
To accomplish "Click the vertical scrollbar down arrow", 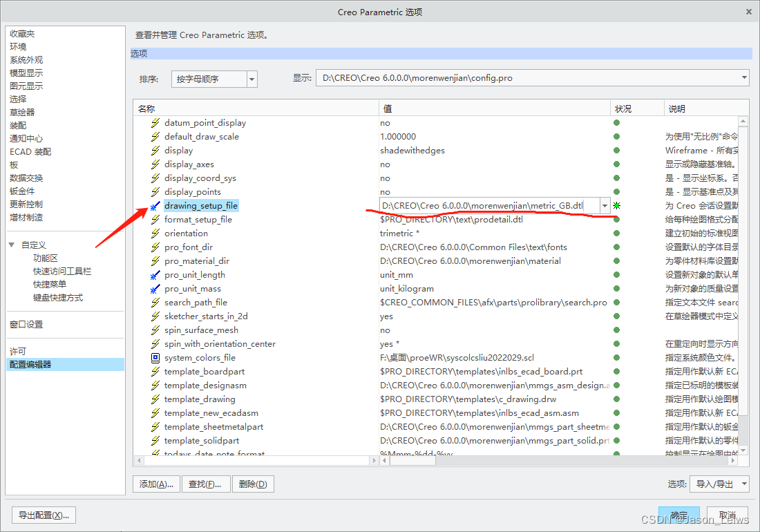I will pyautogui.click(x=743, y=450).
